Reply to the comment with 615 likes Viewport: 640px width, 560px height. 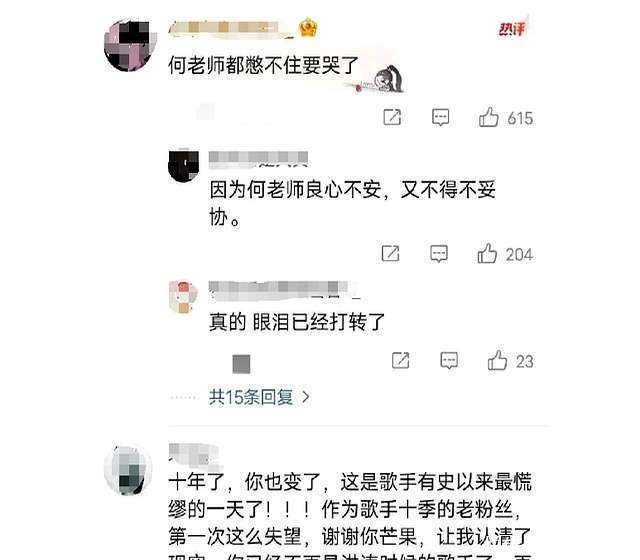(x=440, y=118)
